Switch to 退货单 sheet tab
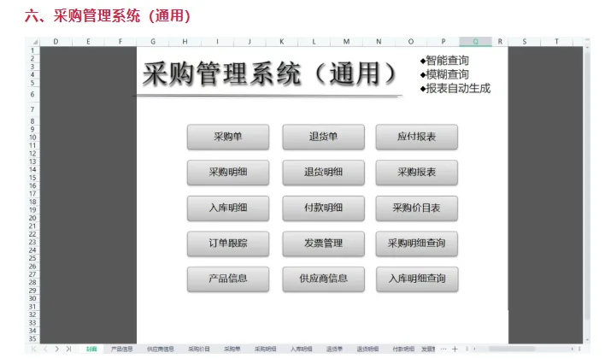 [334, 349]
